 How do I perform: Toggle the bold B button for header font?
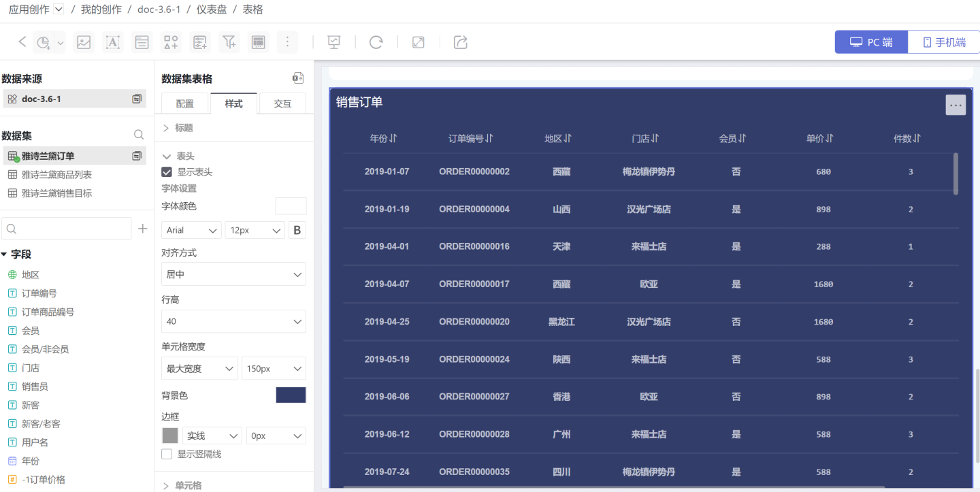[297, 230]
